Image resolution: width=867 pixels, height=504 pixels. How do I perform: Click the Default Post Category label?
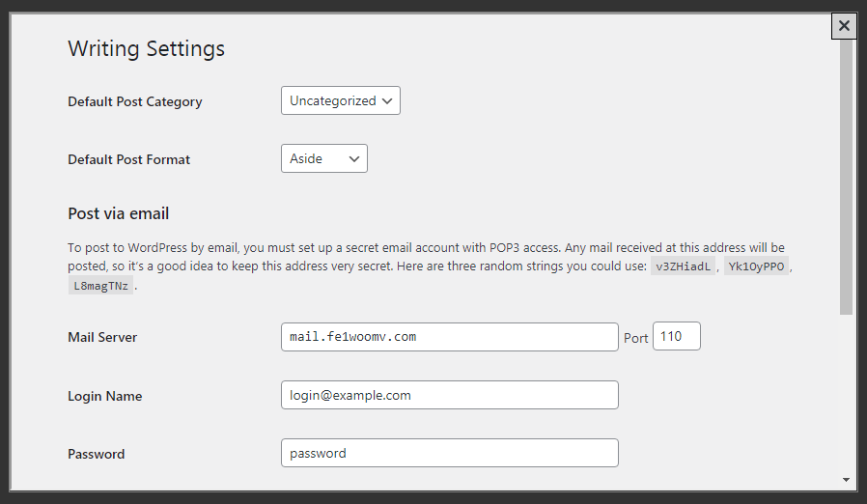click(135, 101)
